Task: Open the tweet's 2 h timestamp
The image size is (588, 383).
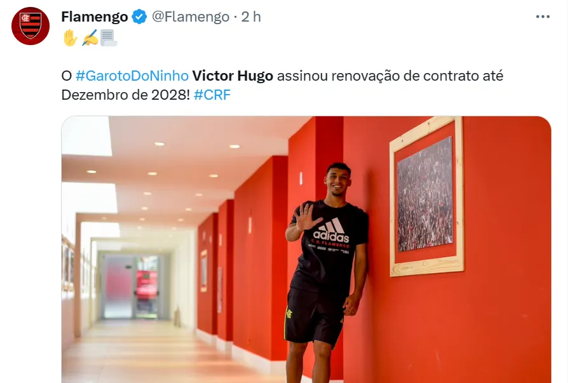Action: point(251,17)
